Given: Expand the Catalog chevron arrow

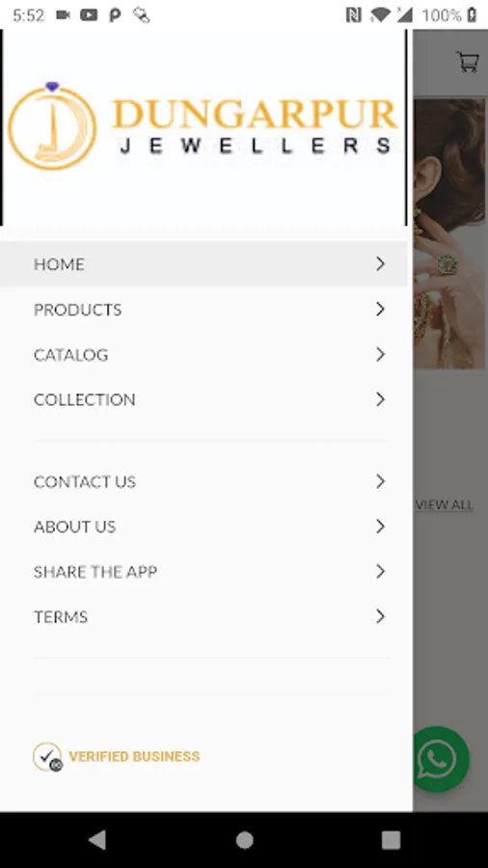Looking at the screenshot, I should pos(380,354).
